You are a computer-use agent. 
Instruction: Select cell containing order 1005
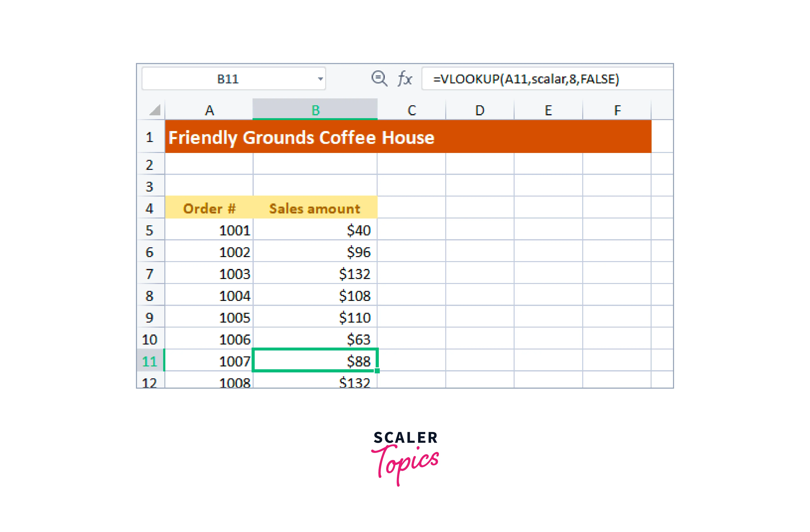pos(209,317)
